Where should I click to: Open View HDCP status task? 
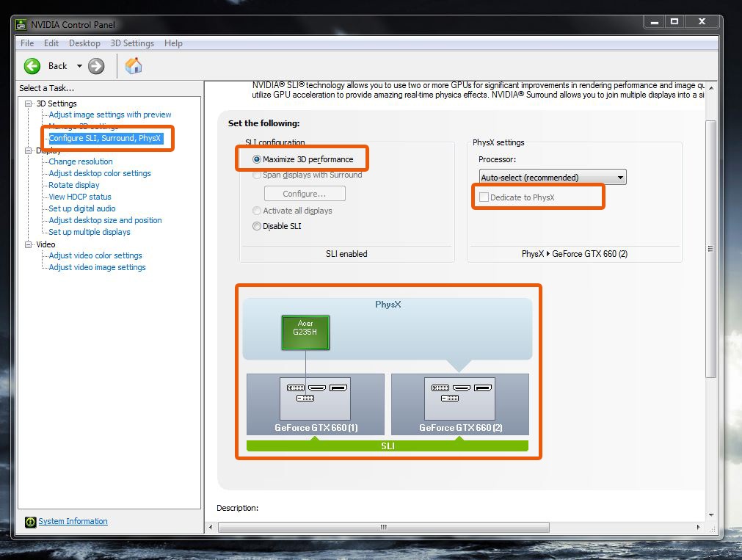80,197
